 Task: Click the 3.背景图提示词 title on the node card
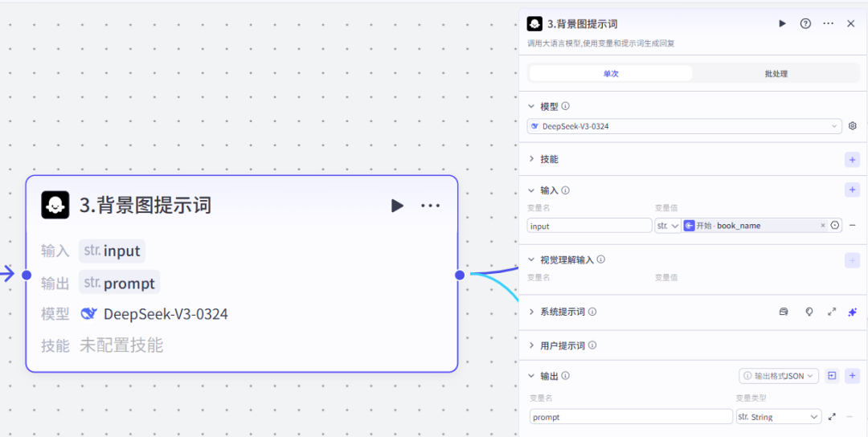(145, 206)
